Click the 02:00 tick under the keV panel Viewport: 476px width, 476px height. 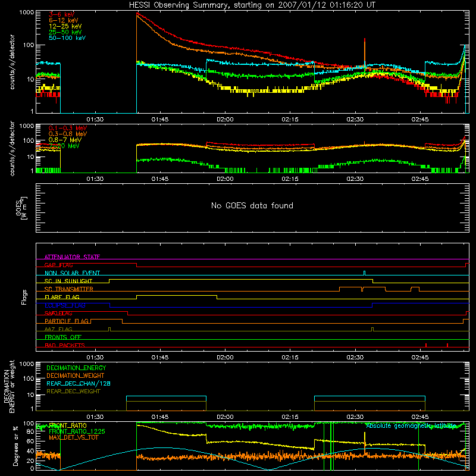click(x=225, y=120)
